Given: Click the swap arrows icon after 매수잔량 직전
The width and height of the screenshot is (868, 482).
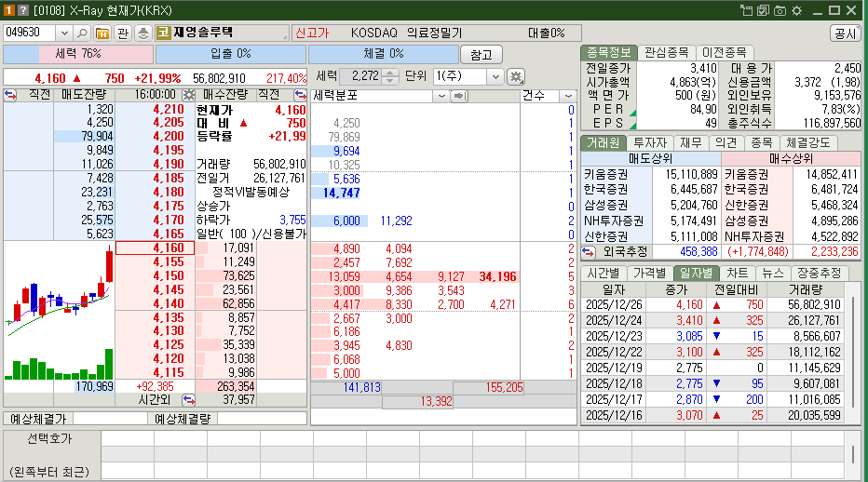Looking at the screenshot, I should pyautogui.click(x=300, y=95).
